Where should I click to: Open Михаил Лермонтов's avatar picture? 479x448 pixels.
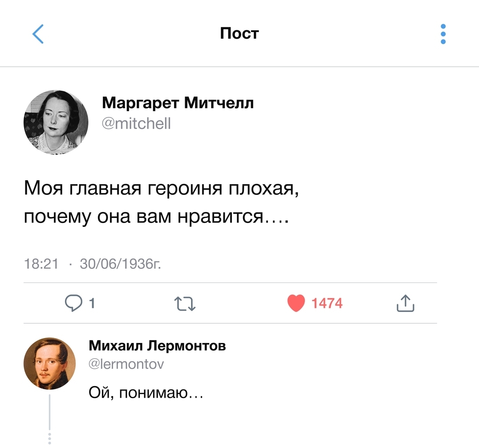point(49,363)
